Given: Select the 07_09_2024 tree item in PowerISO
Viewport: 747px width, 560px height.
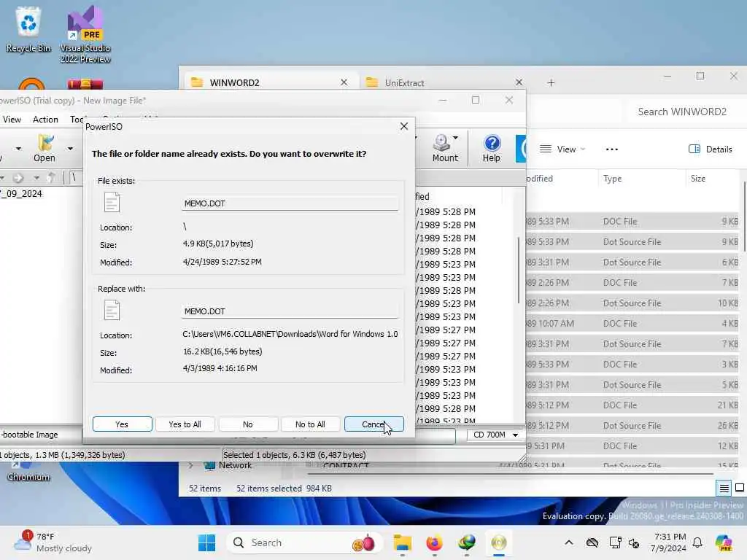Looking at the screenshot, I should 21,194.
